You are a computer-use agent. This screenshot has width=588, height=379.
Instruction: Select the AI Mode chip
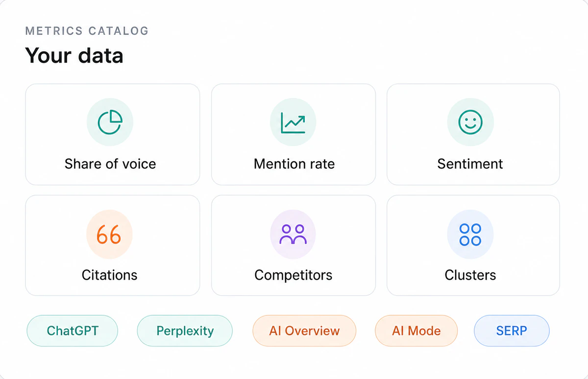416,330
